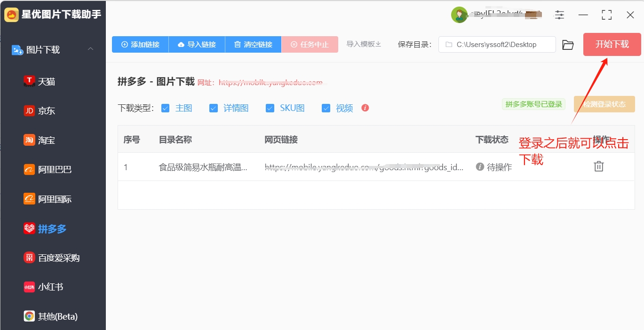
Task: Open the 天猫 sidebar item
Action: tap(40, 81)
